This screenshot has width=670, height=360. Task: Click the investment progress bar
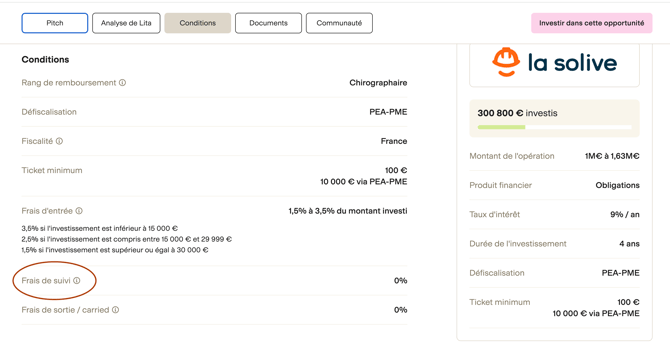coord(554,127)
